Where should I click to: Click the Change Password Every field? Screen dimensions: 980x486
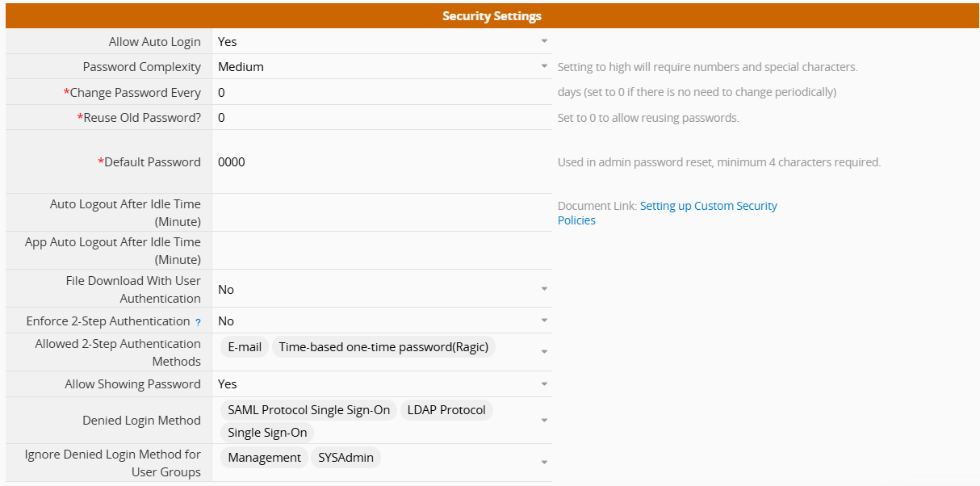pyautogui.click(x=381, y=92)
